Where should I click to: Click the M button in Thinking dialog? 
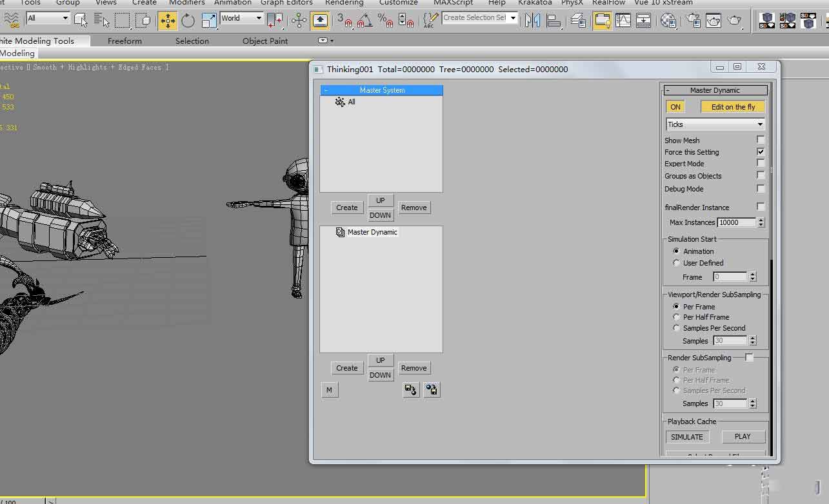pyautogui.click(x=329, y=390)
